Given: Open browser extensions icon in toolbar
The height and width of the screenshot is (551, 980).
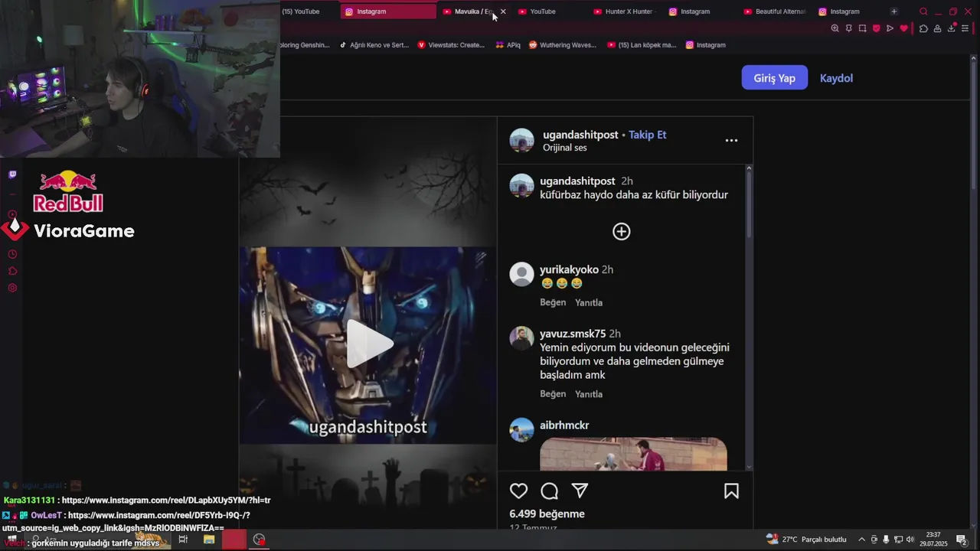Looking at the screenshot, I should (x=923, y=28).
